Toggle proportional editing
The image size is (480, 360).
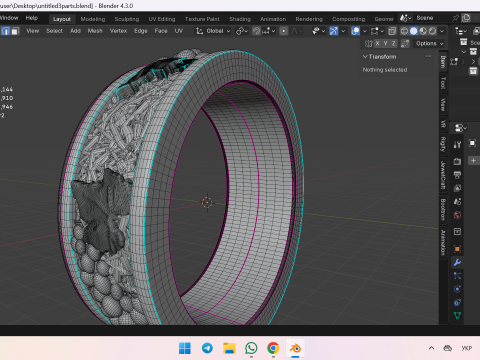pos(284,31)
